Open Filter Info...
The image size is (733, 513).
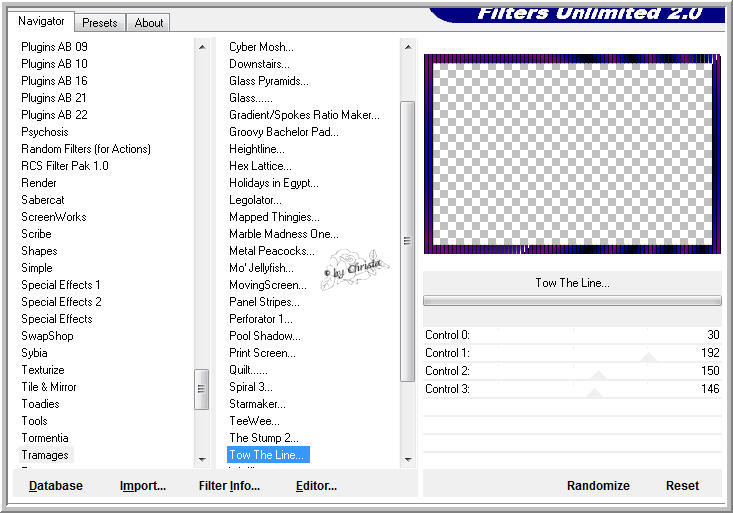click(229, 486)
